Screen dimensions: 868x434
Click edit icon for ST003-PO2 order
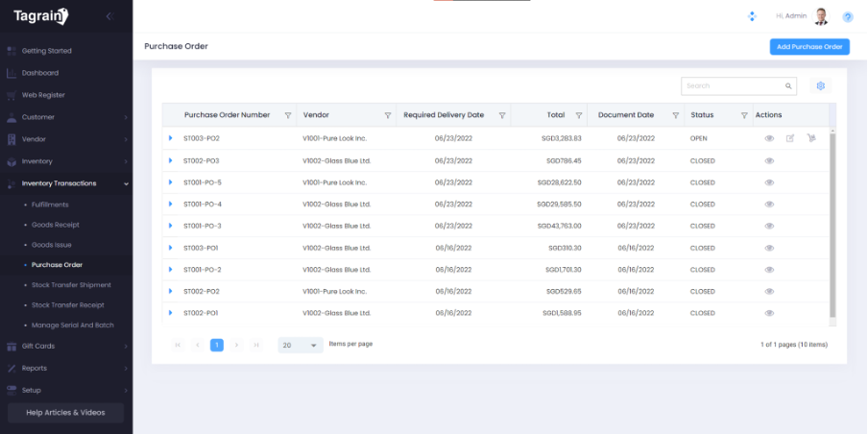coord(790,138)
